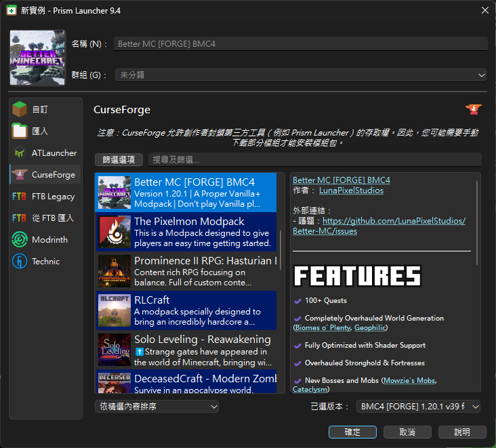
Task: Select the RLCraft modpack thumbnail
Action: click(x=115, y=310)
